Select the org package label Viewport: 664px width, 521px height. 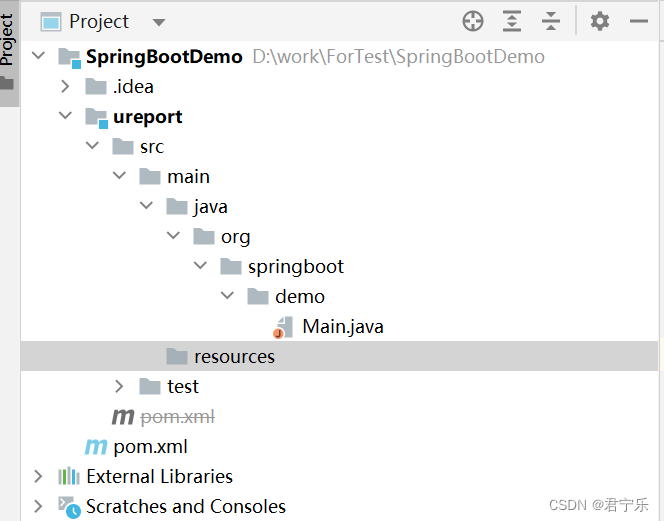[x=235, y=238]
